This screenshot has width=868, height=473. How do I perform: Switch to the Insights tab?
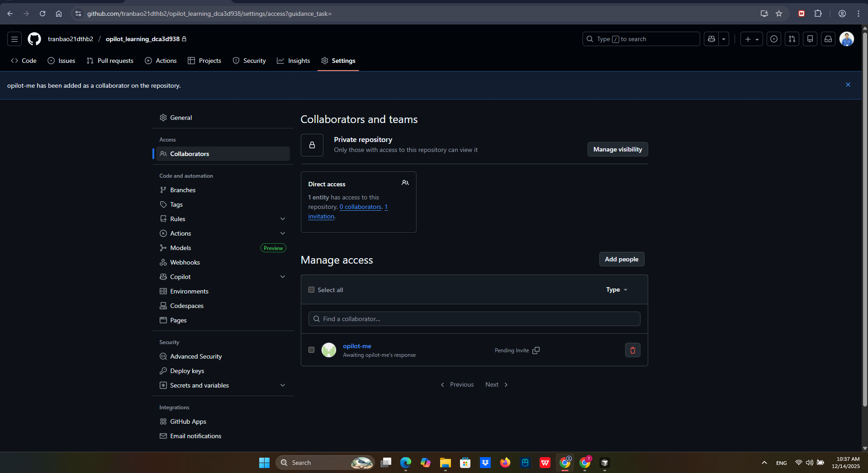click(294, 61)
